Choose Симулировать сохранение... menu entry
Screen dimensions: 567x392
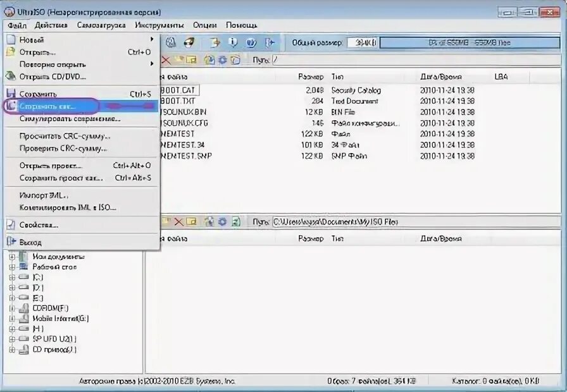tap(82, 119)
